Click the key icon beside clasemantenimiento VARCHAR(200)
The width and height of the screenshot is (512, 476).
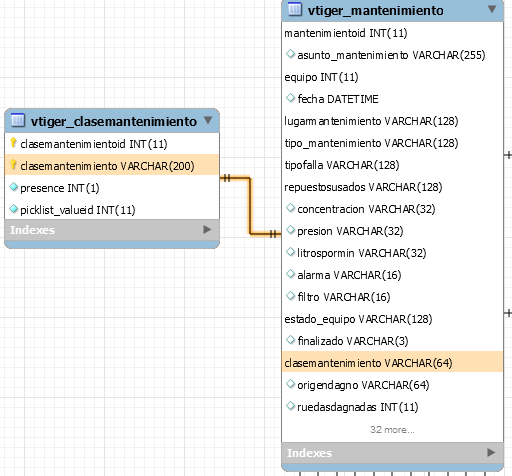point(13,165)
